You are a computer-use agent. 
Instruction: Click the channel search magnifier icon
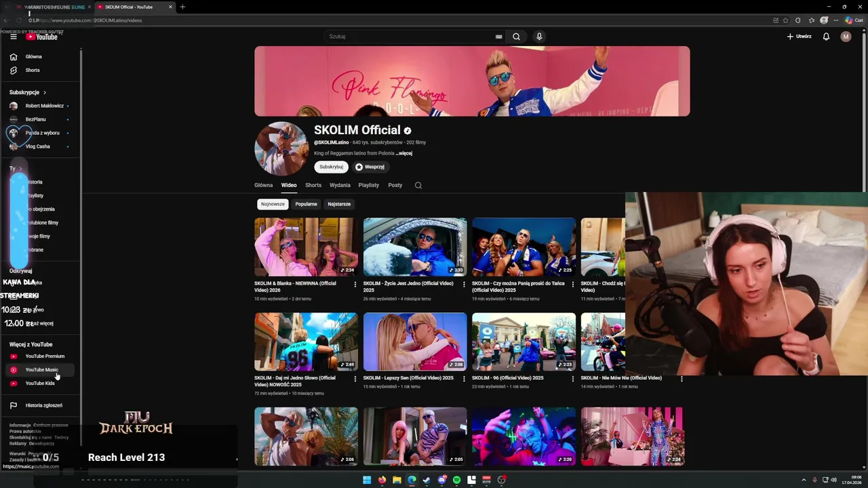[418, 185]
